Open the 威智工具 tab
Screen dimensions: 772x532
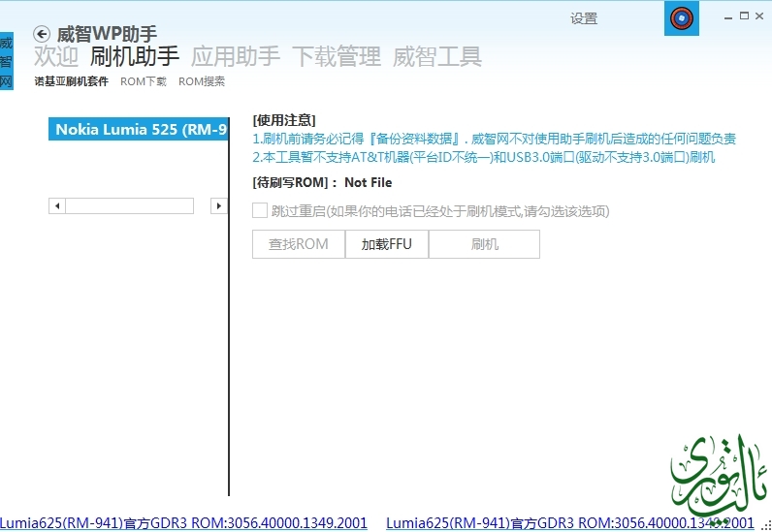[x=437, y=55]
